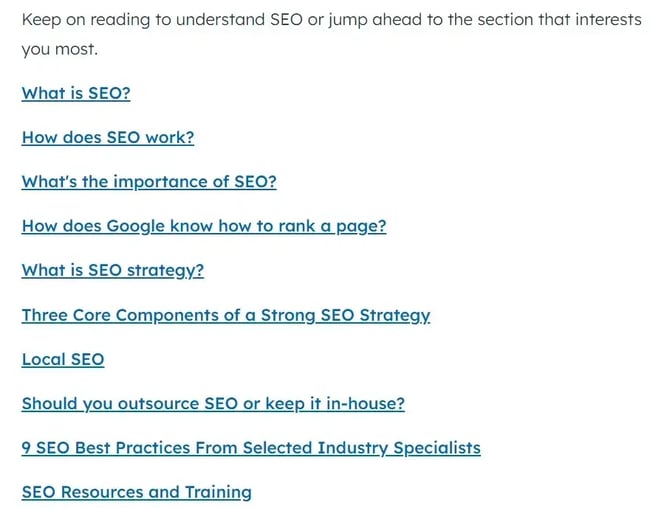Navigate to the SEO definition section link
Screen dimensions: 650x508
76,93
